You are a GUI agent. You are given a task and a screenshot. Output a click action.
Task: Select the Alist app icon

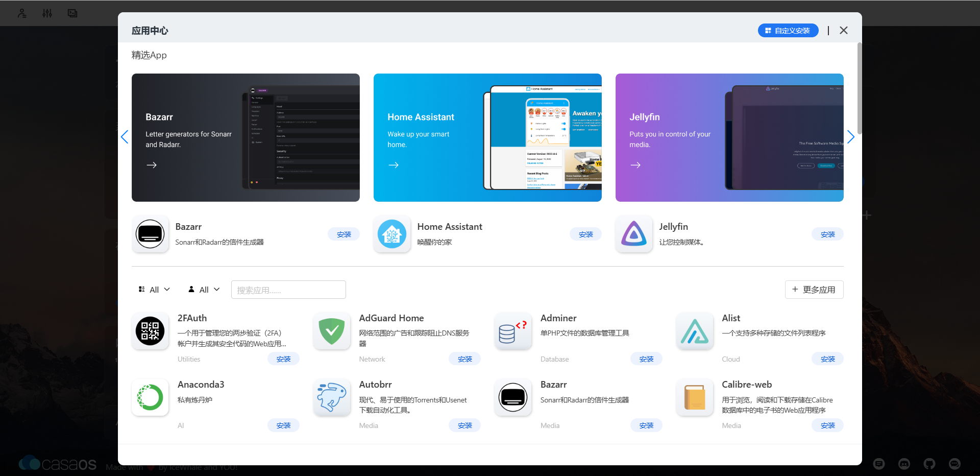tap(695, 331)
